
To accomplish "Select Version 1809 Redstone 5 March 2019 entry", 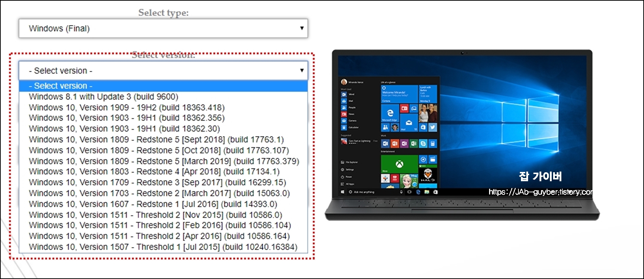I will click(x=163, y=161).
